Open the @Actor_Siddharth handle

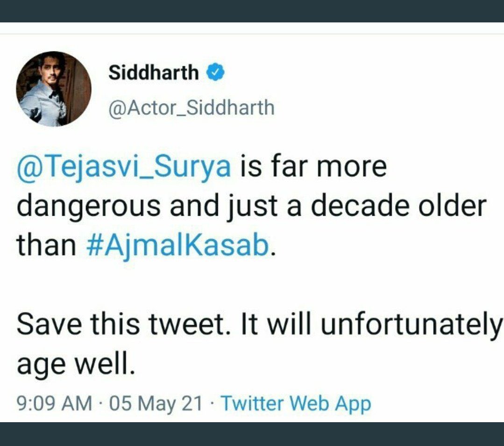click(x=191, y=108)
